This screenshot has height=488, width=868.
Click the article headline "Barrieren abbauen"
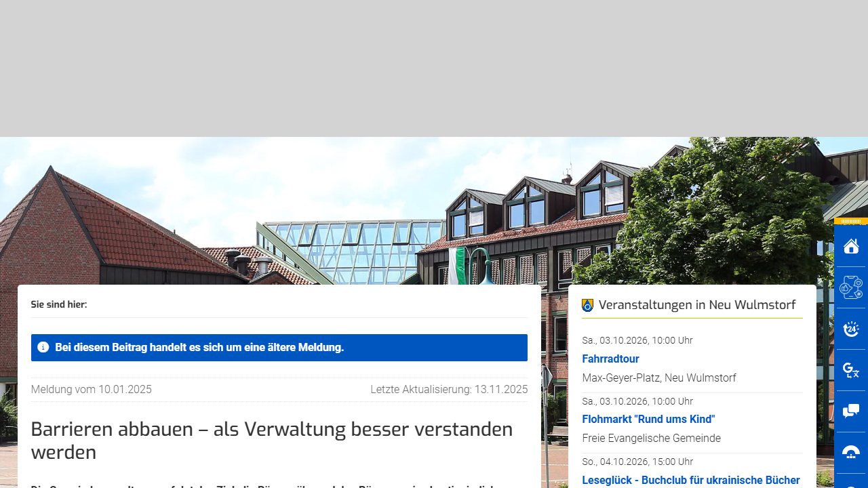pos(272,441)
